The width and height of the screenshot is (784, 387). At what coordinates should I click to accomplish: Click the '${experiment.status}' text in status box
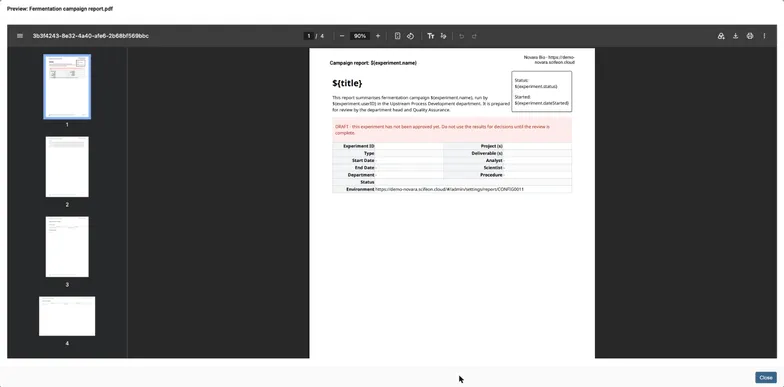coord(536,86)
